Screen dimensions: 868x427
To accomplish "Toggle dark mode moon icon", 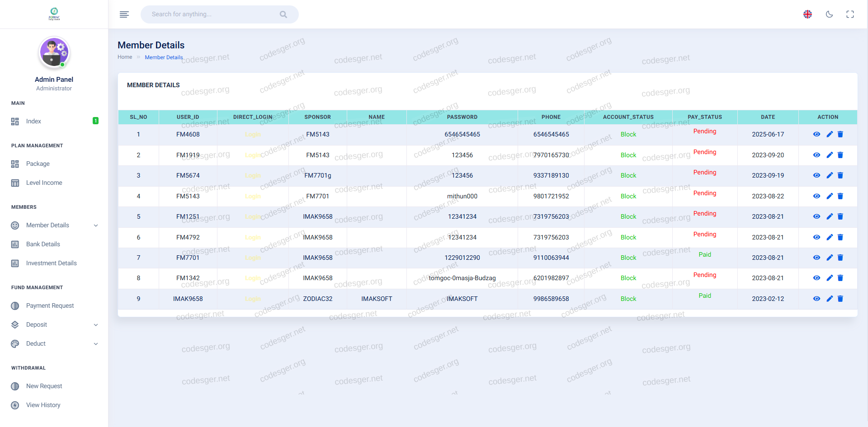I will [x=829, y=14].
